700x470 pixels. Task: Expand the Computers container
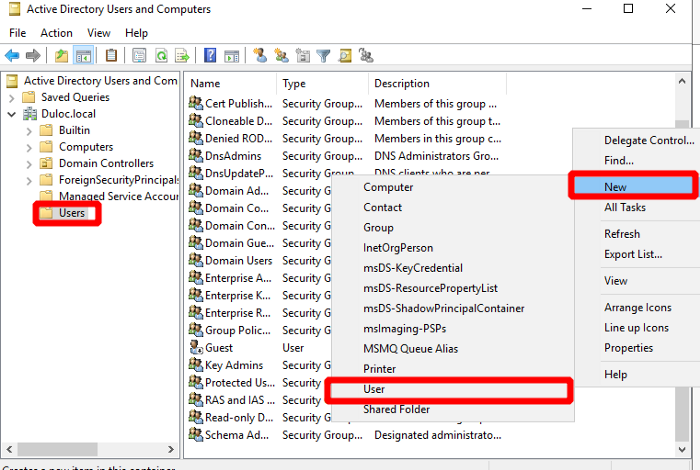pyautogui.click(x=29, y=148)
